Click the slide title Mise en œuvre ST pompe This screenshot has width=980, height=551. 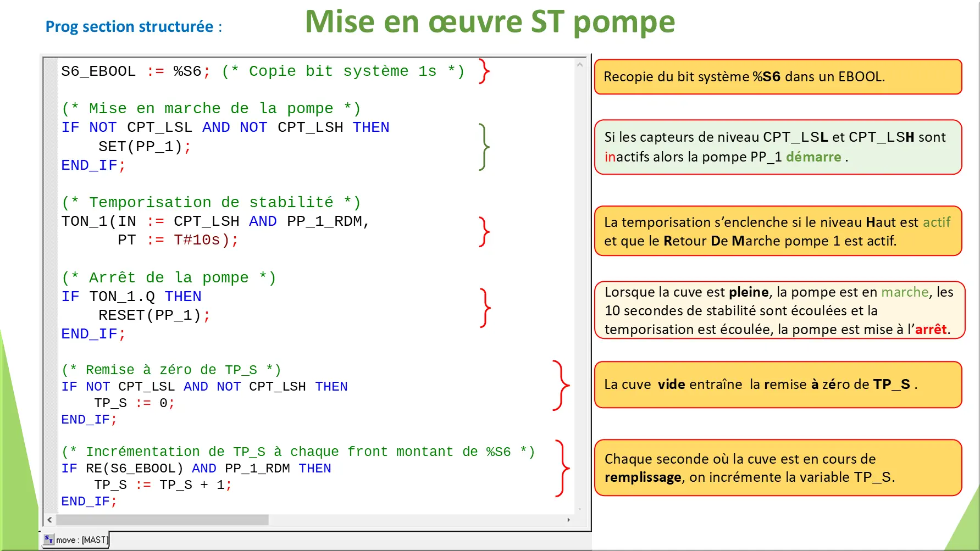click(490, 23)
